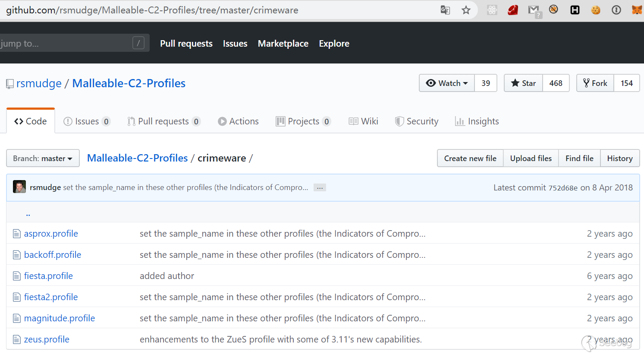Click the repository book icon beside rsmudge
Viewport: 644px width, 355px height.
[x=9, y=84]
